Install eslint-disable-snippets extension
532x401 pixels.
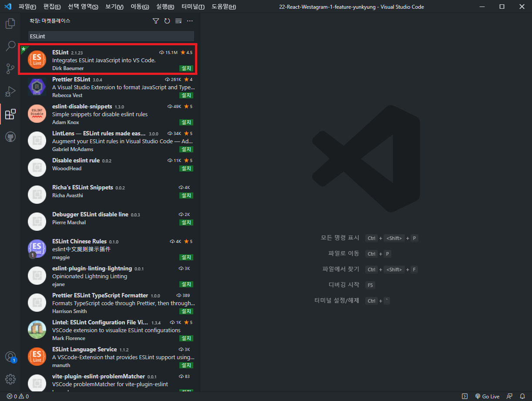186,122
